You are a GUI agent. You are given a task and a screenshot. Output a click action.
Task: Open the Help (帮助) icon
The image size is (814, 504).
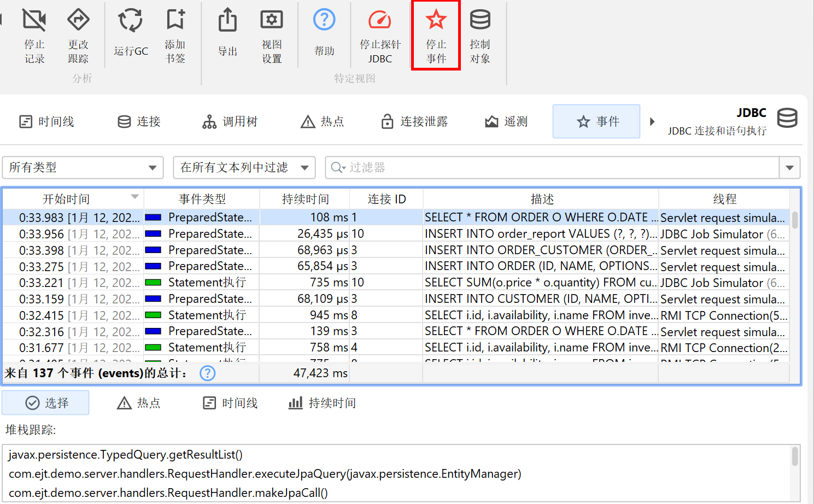pyautogui.click(x=324, y=21)
